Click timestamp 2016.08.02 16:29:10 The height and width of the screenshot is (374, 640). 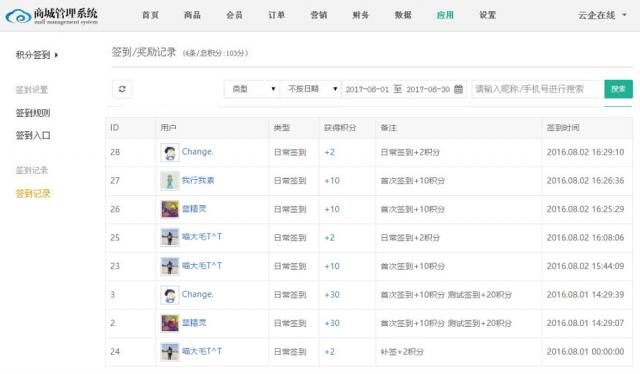tap(585, 152)
